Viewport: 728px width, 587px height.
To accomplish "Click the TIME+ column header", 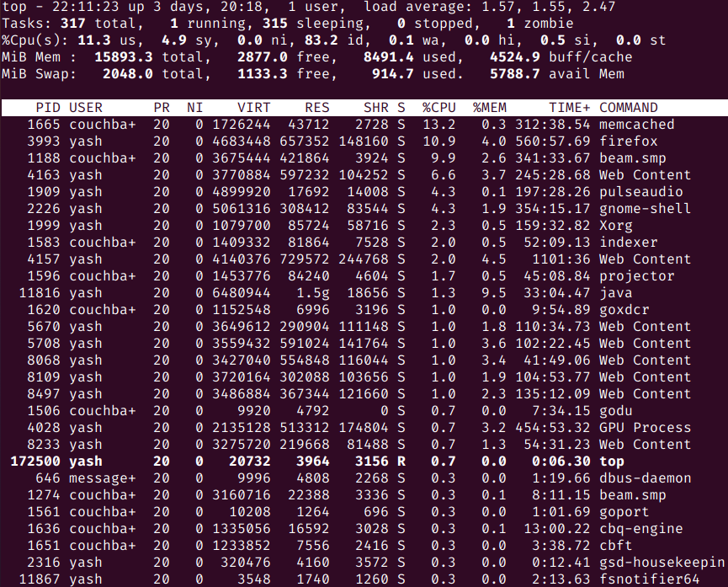I will (x=570, y=108).
